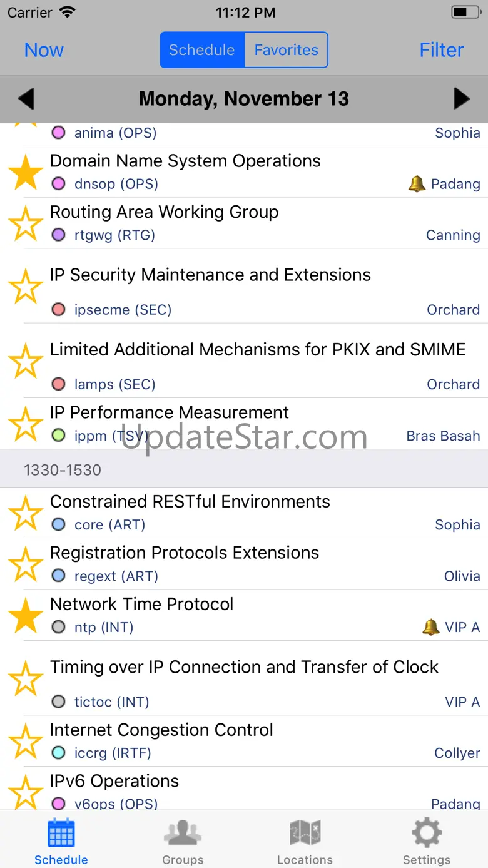Jump to Now in the schedule
Image resolution: width=488 pixels, height=868 pixels.
click(44, 50)
